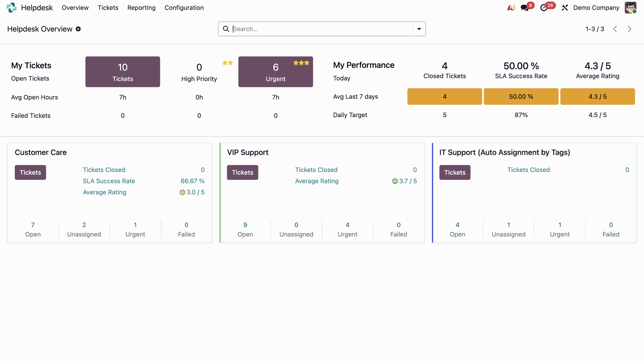
Task: Click the Daily Target 4.5 / 5 value
Action: click(598, 115)
